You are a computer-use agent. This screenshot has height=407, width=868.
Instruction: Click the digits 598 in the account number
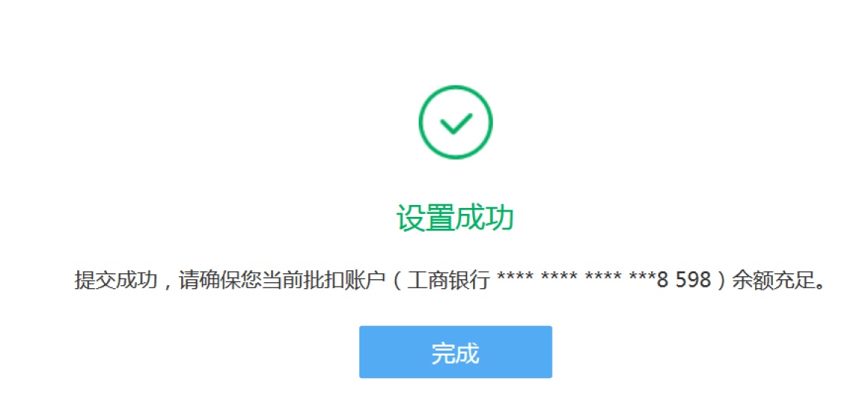pos(692,281)
